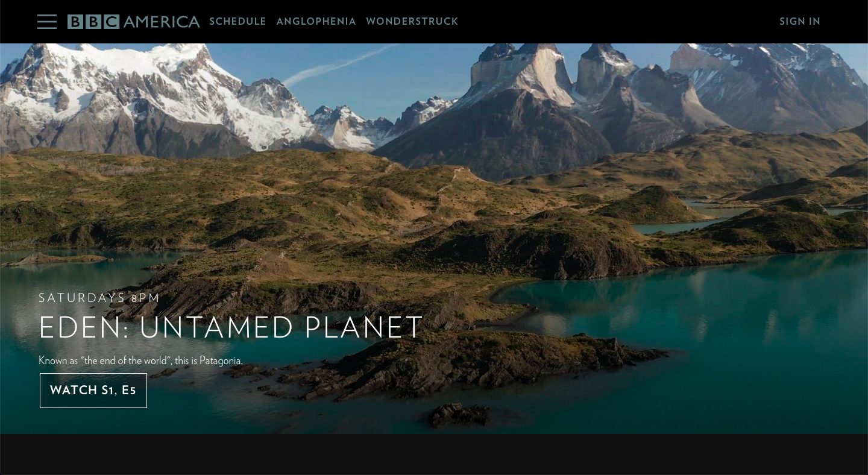Sign in to your account

(799, 22)
